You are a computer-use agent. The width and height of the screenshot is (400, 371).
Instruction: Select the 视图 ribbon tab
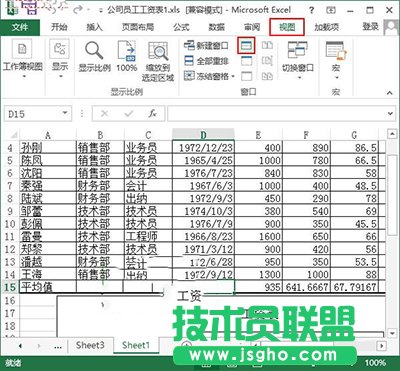point(287,27)
